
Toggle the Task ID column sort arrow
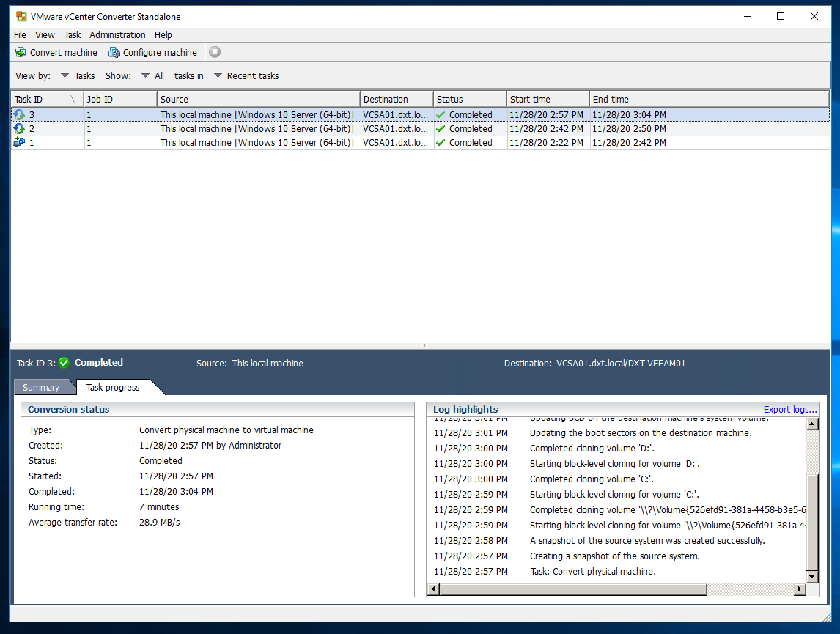(75, 99)
